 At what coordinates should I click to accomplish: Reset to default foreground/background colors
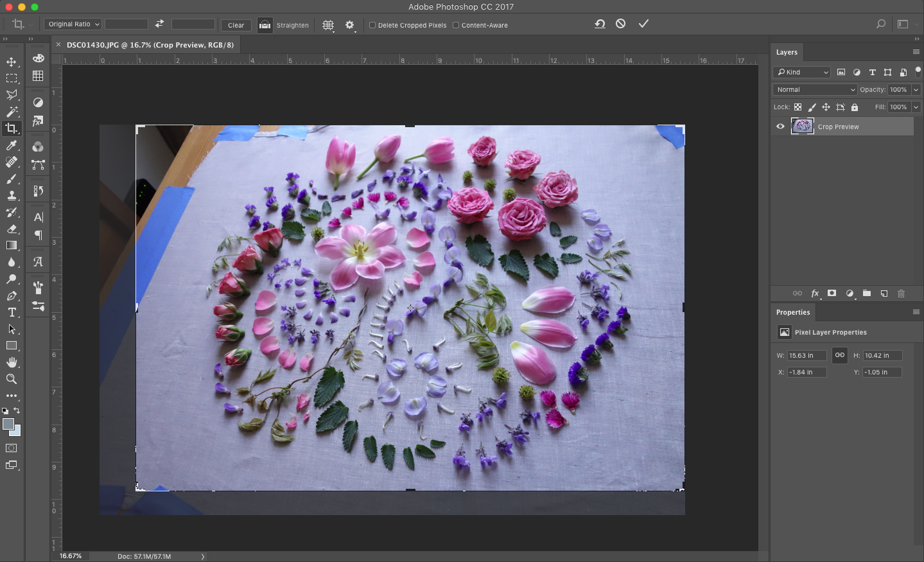(5, 411)
